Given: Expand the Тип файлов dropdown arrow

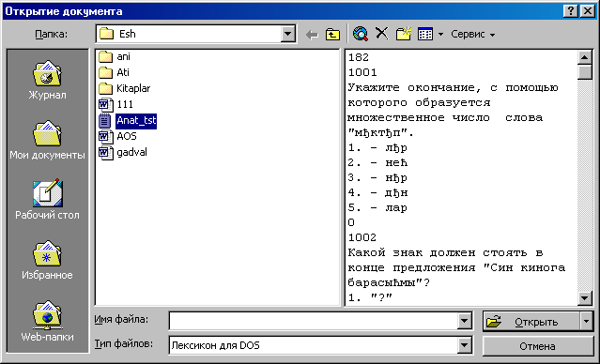Looking at the screenshot, I should pos(464,345).
